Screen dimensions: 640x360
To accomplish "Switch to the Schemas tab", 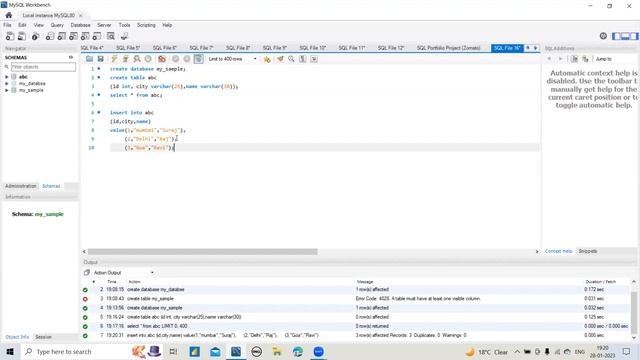I will (51, 186).
